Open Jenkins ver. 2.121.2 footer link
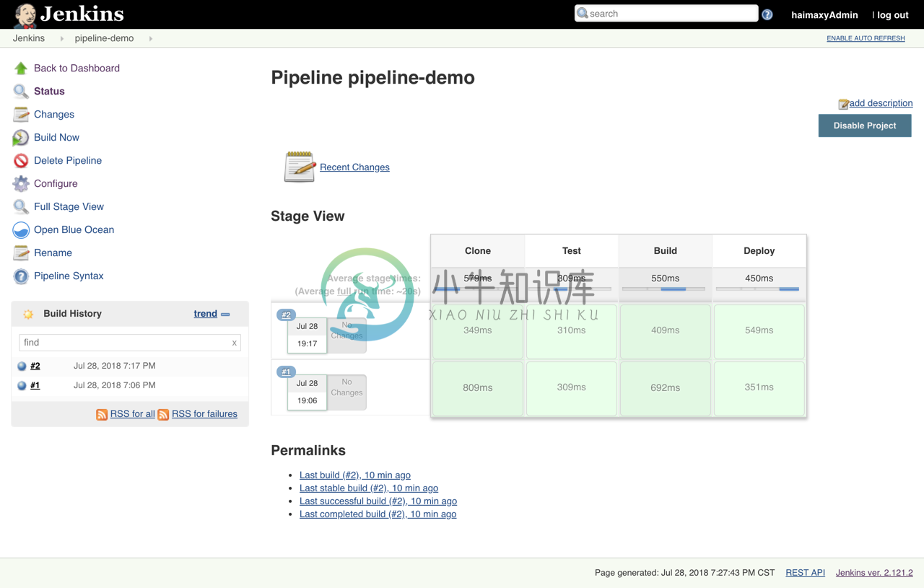 pyautogui.click(x=874, y=573)
